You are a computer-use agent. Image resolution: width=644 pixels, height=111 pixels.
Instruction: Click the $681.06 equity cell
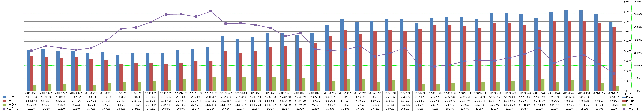61,105
